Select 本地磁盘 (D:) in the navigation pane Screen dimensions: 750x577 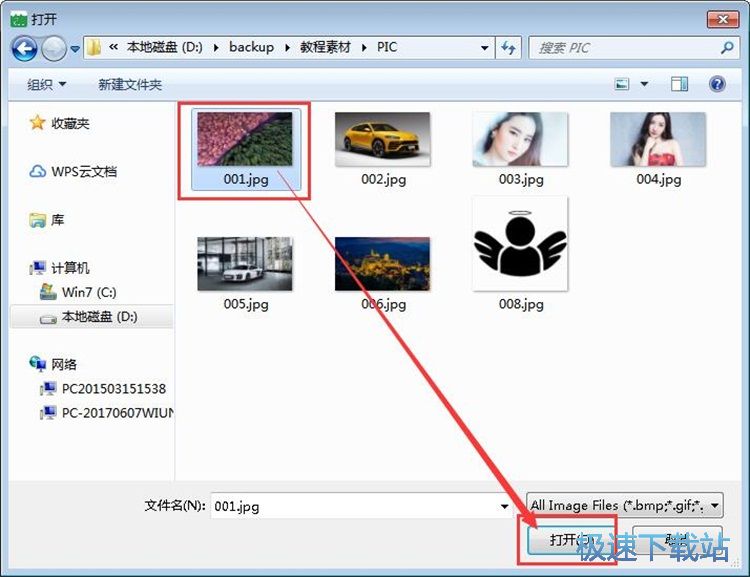(99, 316)
